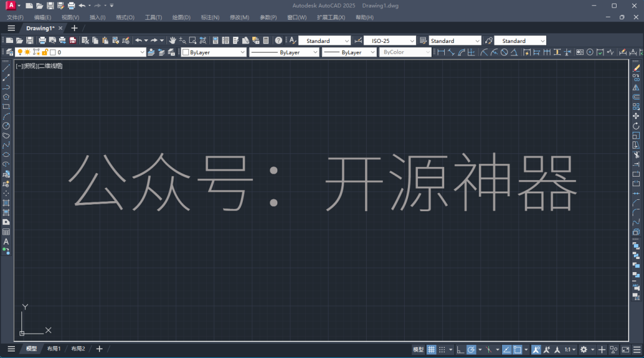Image resolution: width=644 pixels, height=358 pixels.
Task: Select the Circle draw tool
Action: pyautogui.click(x=6, y=126)
